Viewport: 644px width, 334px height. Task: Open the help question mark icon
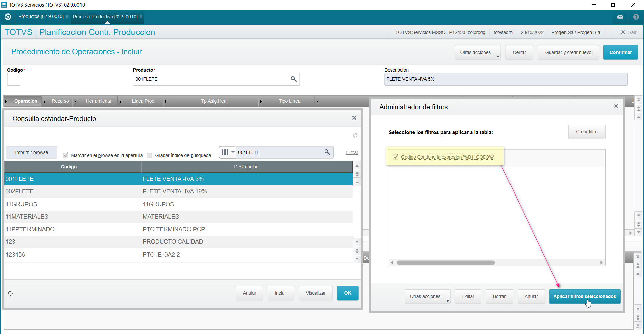636,17
